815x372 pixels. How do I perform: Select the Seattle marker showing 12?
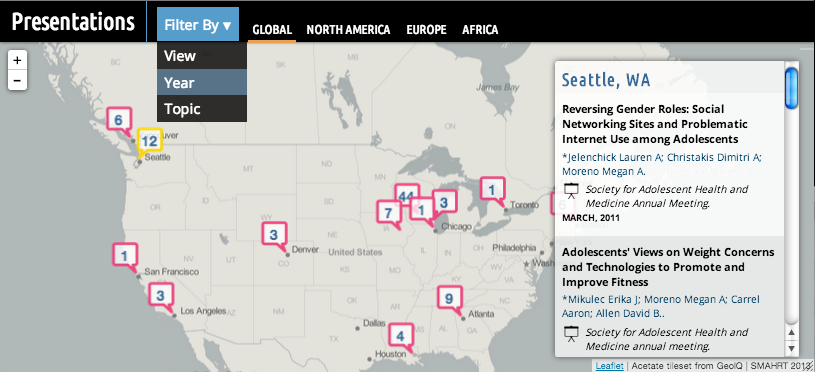point(149,141)
